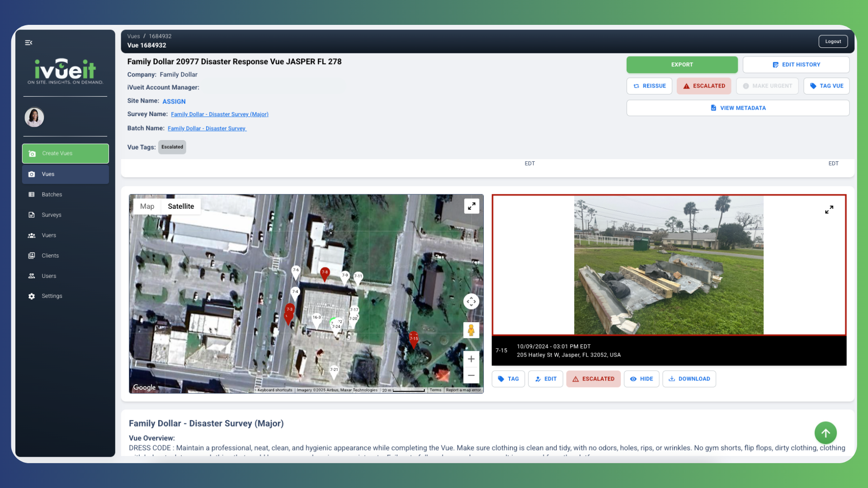The height and width of the screenshot is (488, 868).
Task: Click the map camera pan control
Action: coord(471,301)
